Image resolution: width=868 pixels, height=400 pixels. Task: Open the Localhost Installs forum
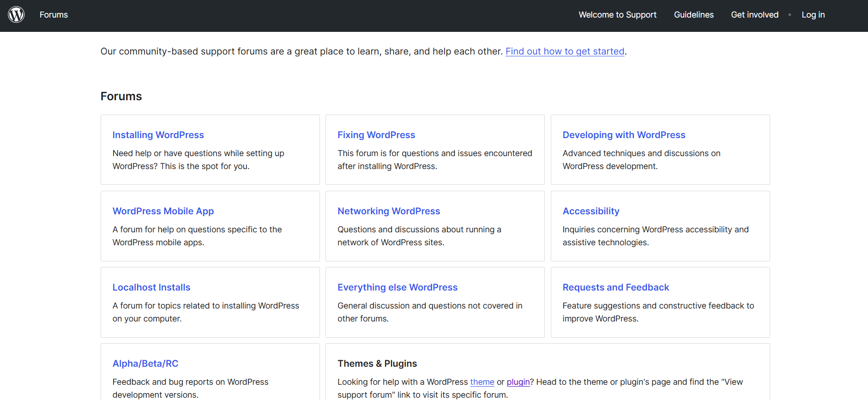(x=151, y=287)
